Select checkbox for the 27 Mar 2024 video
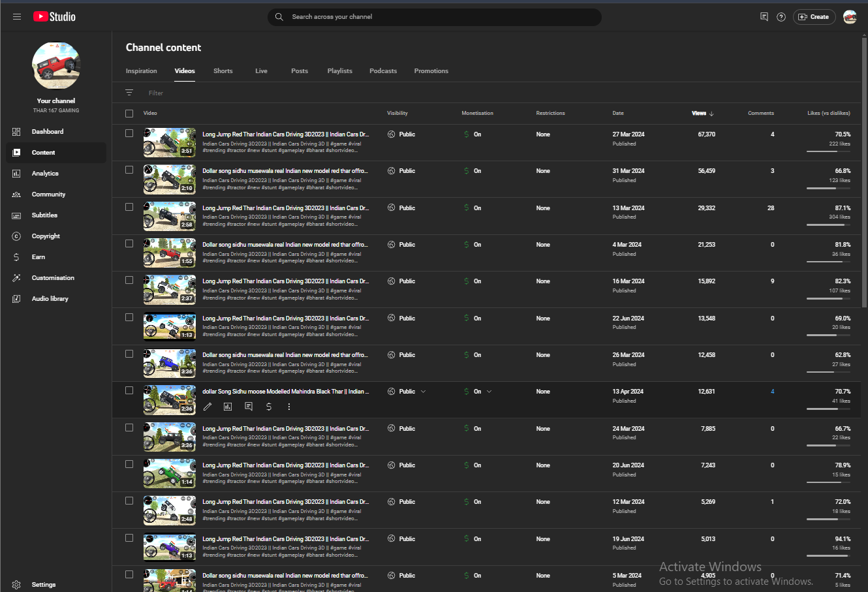Screen dimensions: 868x592 coord(129,133)
